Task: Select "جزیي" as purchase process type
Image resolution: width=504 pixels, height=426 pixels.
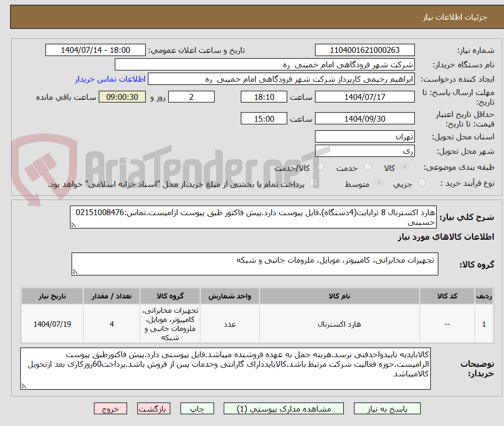Action: click(421, 182)
